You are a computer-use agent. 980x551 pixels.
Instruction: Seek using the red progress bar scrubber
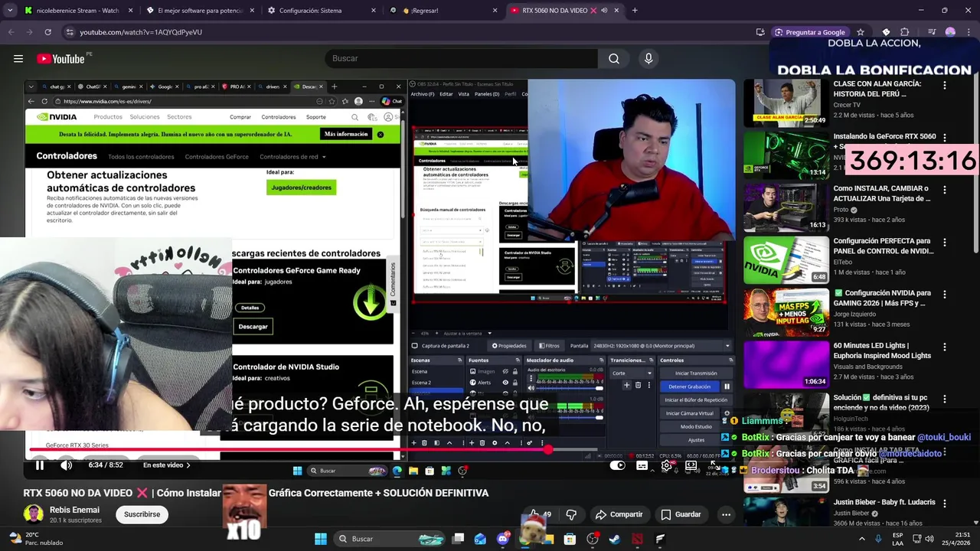pyautogui.click(x=549, y=450)
